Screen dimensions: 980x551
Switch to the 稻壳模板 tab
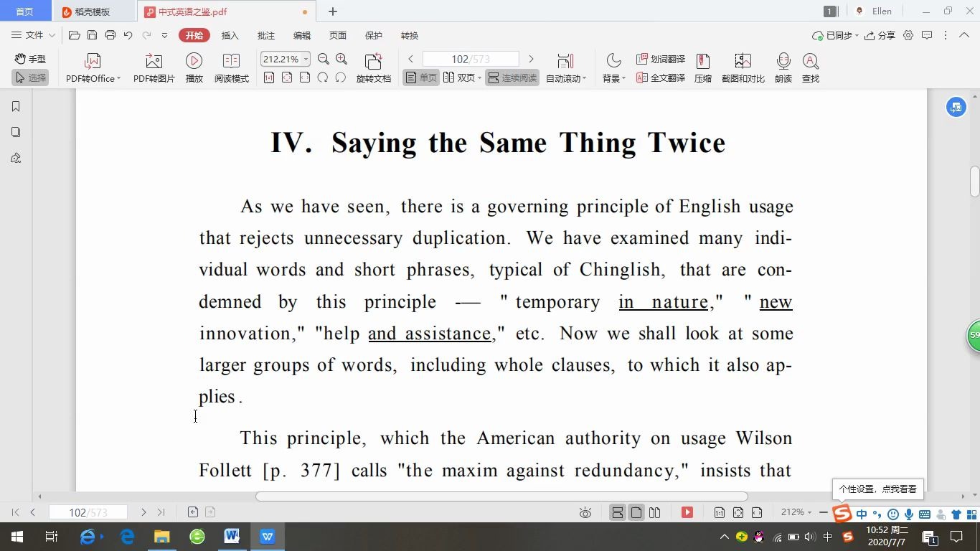(x=94, y=11)
